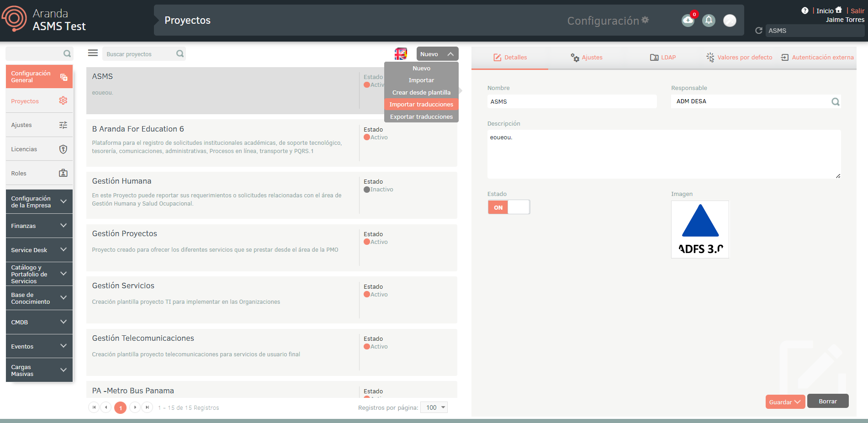Click the round user avatar icon
The height and width of the screenshot is (423, 868).
tap(730, 21)
